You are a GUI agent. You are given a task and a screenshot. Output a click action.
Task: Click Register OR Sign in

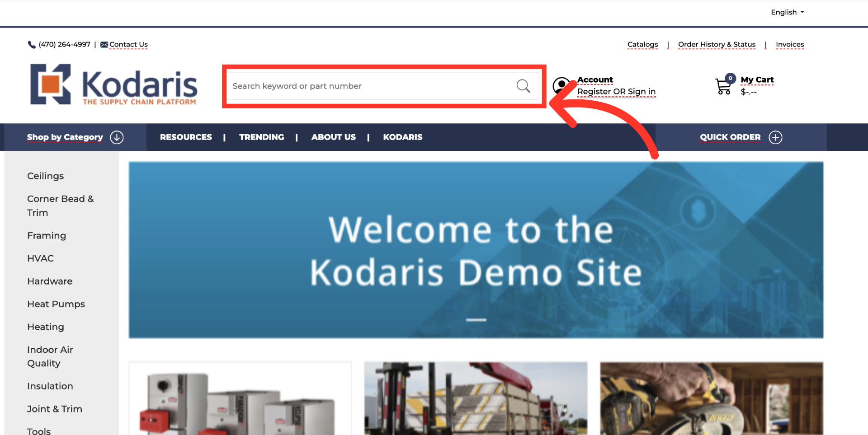[x=616, y=92]
